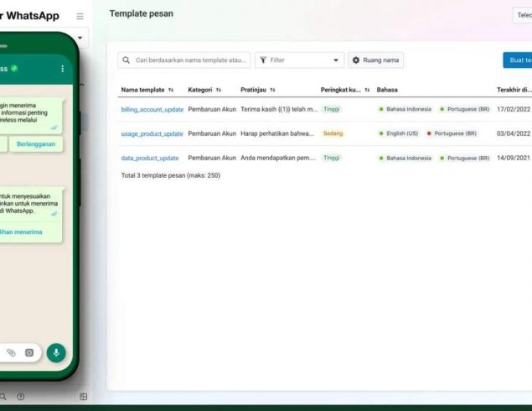Sort by the Peringkat kualitas column
Image resolution: width=532 pixels, height=411 pixels.
click(x=367, y=89)
